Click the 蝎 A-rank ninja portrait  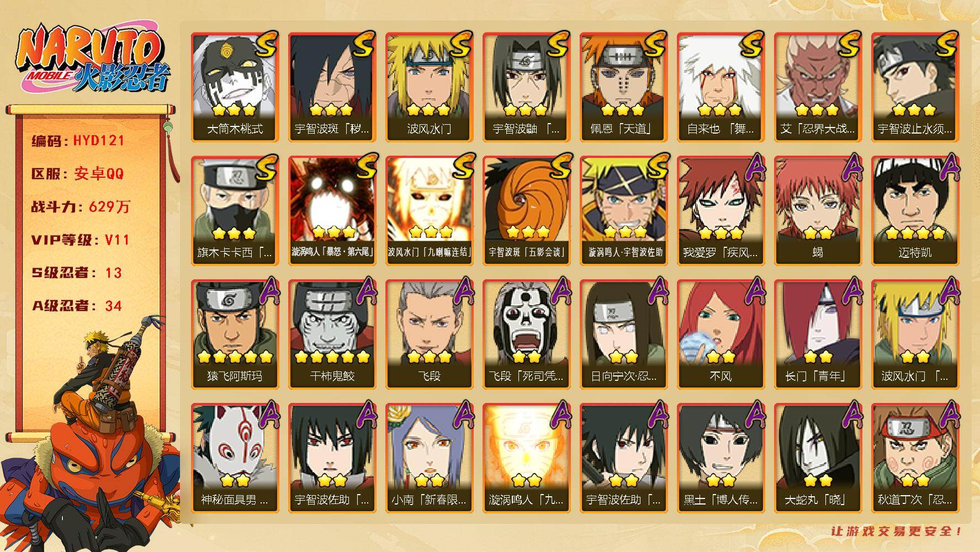point(818,210)
